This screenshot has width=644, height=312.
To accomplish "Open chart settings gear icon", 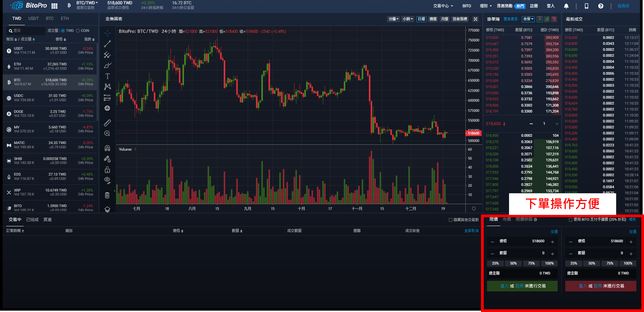I will (x=474, y=208).
